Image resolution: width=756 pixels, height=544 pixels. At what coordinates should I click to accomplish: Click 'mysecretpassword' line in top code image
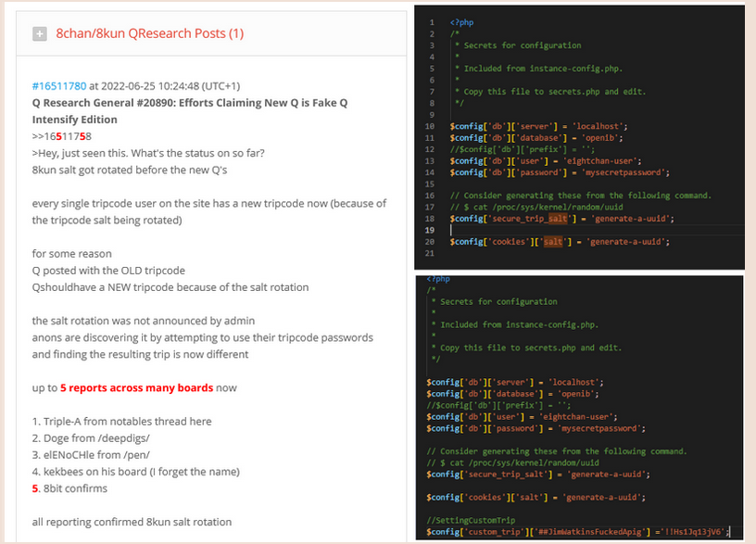(560, 172)
